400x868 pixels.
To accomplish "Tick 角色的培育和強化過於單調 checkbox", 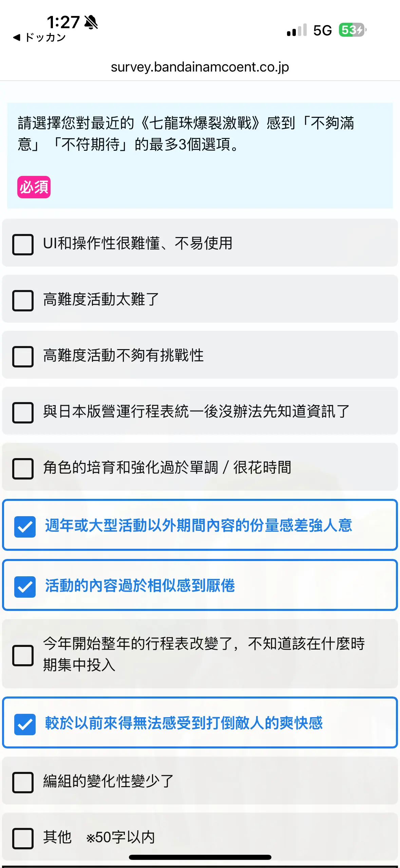I will [x=23, y=468].
